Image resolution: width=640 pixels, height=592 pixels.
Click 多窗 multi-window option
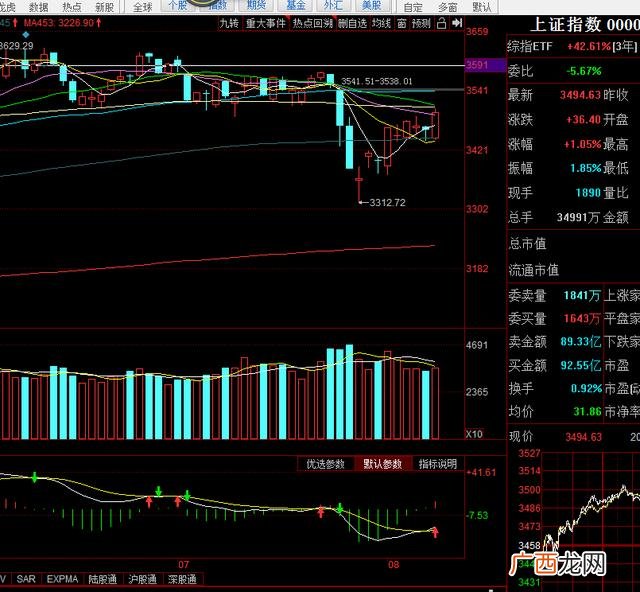pyautogui.click(x=447, y=7)
